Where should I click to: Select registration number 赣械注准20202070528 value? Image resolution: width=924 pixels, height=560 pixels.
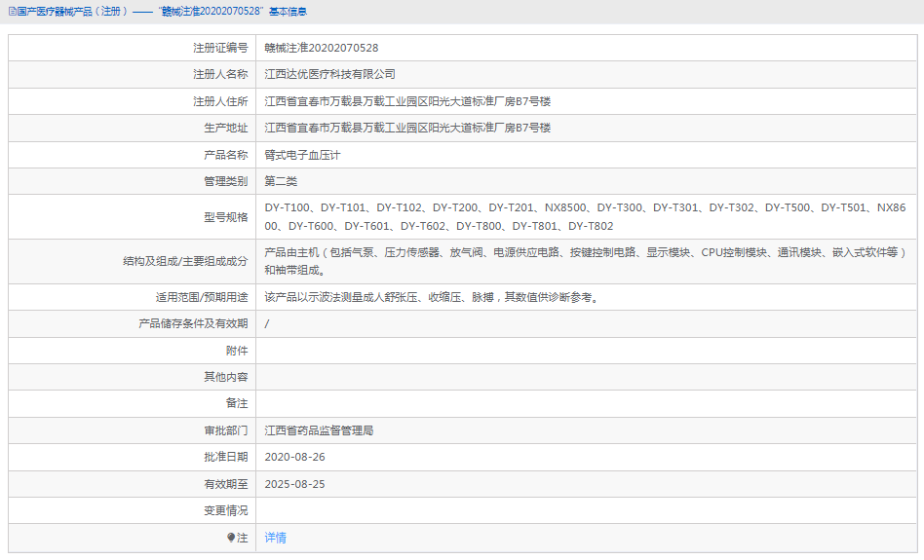click(322, 48)
